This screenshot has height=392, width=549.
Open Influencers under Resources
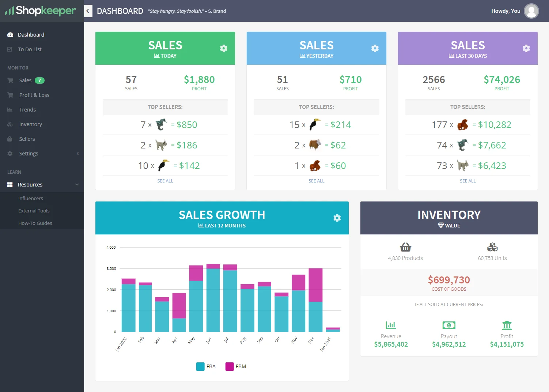coord(30,198)
